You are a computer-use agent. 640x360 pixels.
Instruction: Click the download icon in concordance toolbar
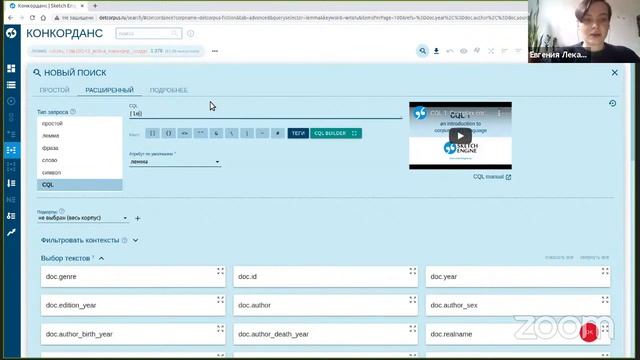pyautogui.click(x=436, y=51)
